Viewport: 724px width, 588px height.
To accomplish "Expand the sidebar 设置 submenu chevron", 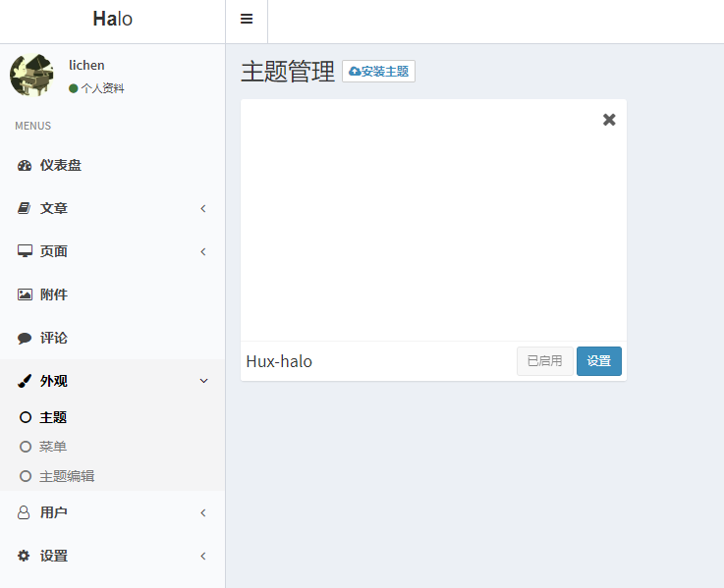I will (x=203, y=557).
